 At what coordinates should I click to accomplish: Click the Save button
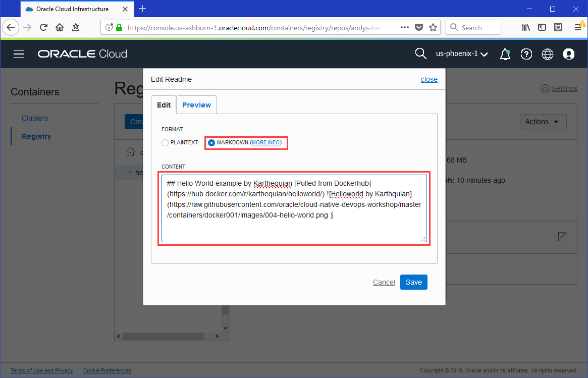(414, 282)
